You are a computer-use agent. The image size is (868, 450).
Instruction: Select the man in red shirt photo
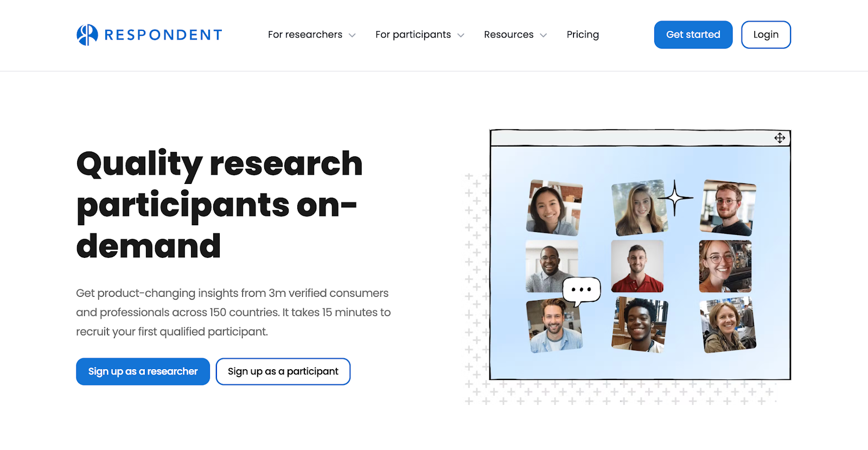coord(637,267)
